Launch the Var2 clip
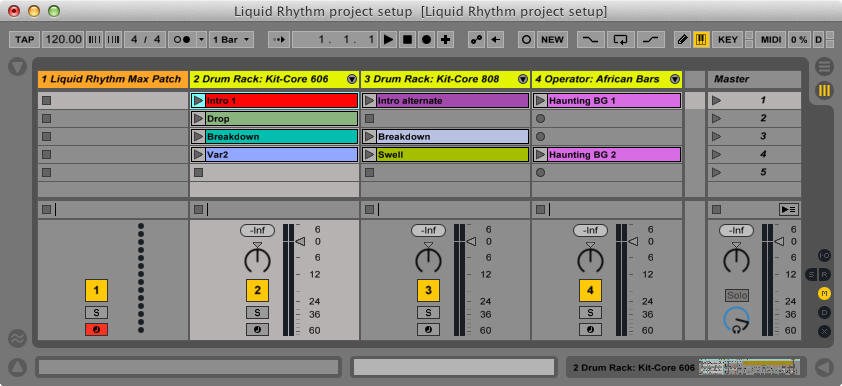Viewport: 842px width, 386px height. tap(198, 155)
